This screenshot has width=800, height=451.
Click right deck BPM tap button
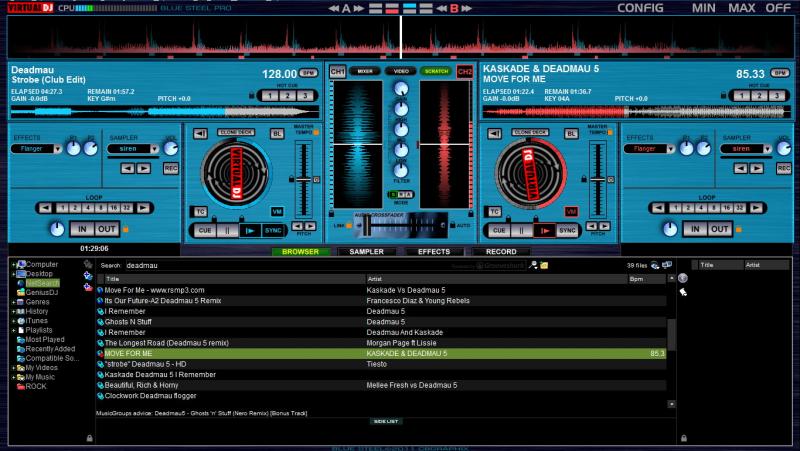(780, 73)
